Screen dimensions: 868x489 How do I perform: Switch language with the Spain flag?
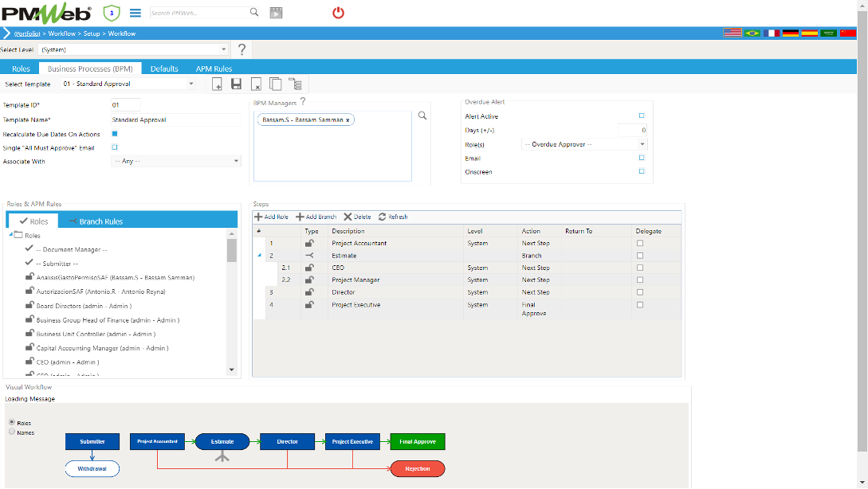click(809, 33)
